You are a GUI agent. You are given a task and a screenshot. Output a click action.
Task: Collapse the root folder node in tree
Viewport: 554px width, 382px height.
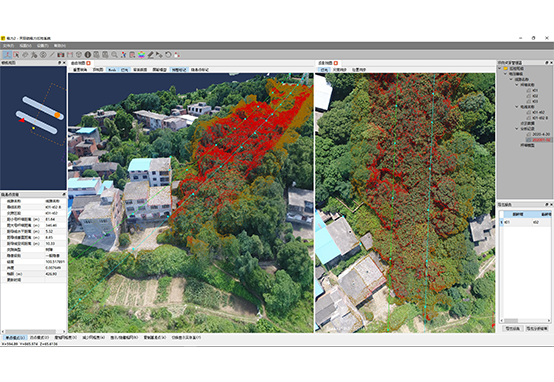pyautogui.click(x=500, y=69)
